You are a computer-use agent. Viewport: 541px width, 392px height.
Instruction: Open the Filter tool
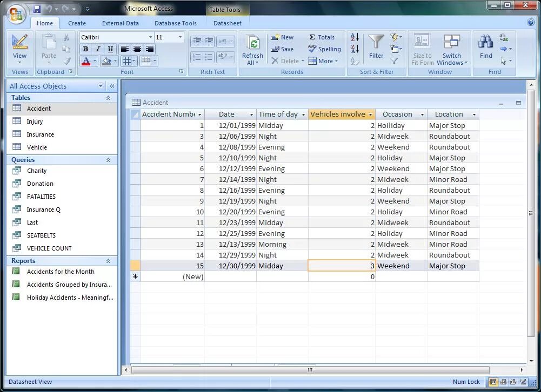376,46
